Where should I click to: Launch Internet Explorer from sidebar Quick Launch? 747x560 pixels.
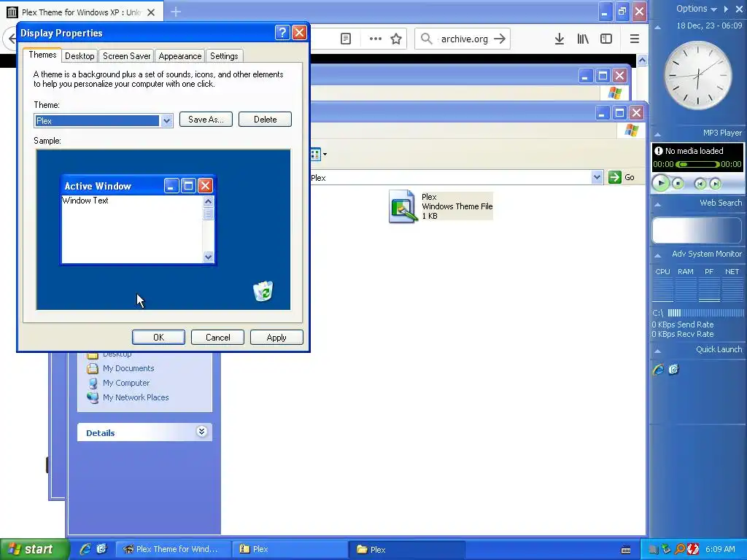tap(659, 369)
